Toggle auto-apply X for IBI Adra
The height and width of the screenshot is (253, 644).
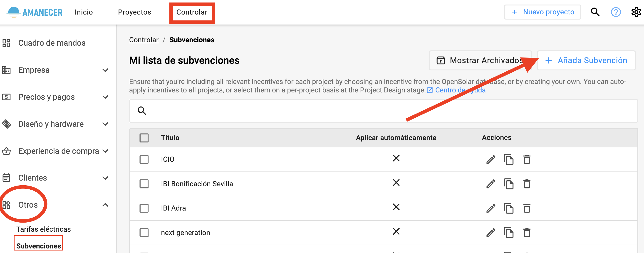(x=396, y=207)
